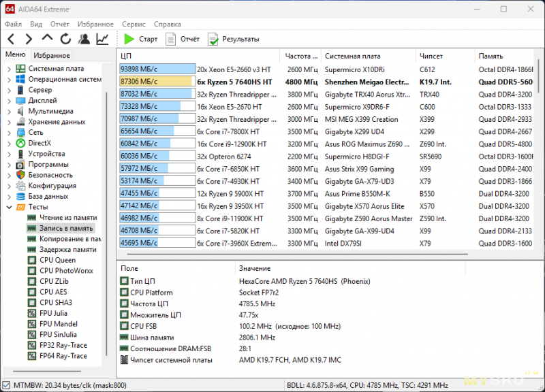Screen dimensions: 545x392
Task: Switch to the Меню sidebar tab
Action: point(15,54)
